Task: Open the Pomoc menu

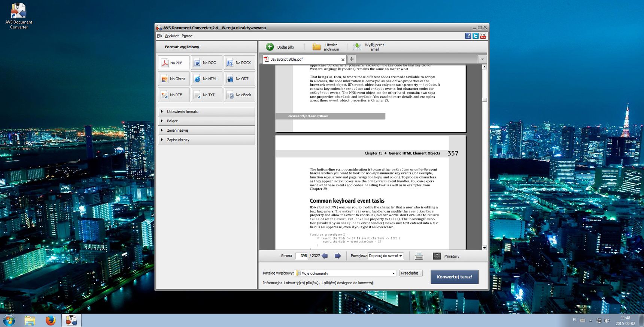Action: [187, 36]
